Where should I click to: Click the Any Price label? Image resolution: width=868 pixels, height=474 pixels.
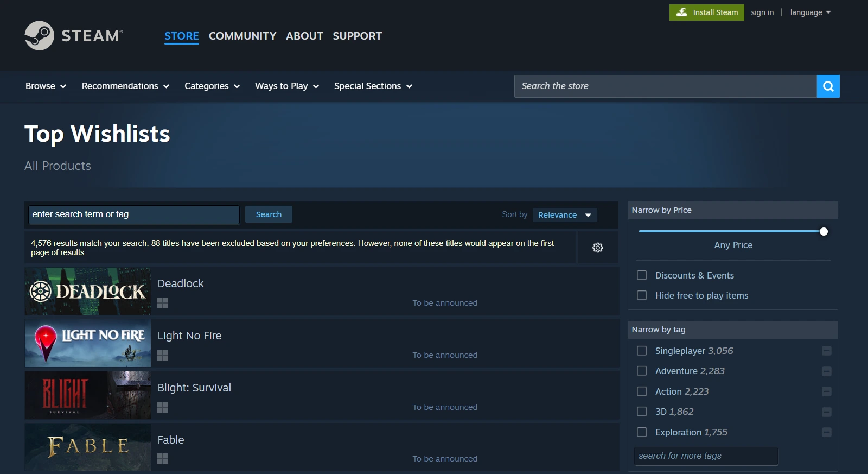click(733, 245)
